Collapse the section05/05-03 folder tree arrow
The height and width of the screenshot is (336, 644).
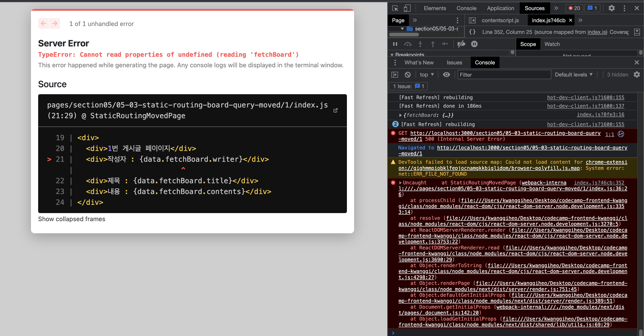point(402,29)
